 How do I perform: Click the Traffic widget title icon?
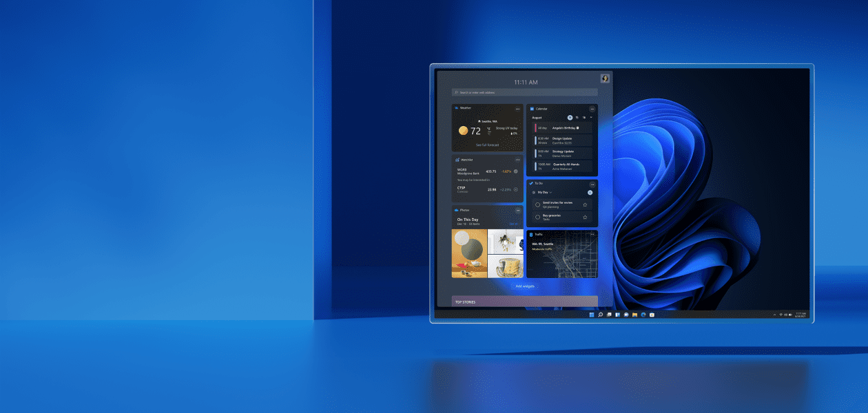pyautogui.click(x=531, y=235)
